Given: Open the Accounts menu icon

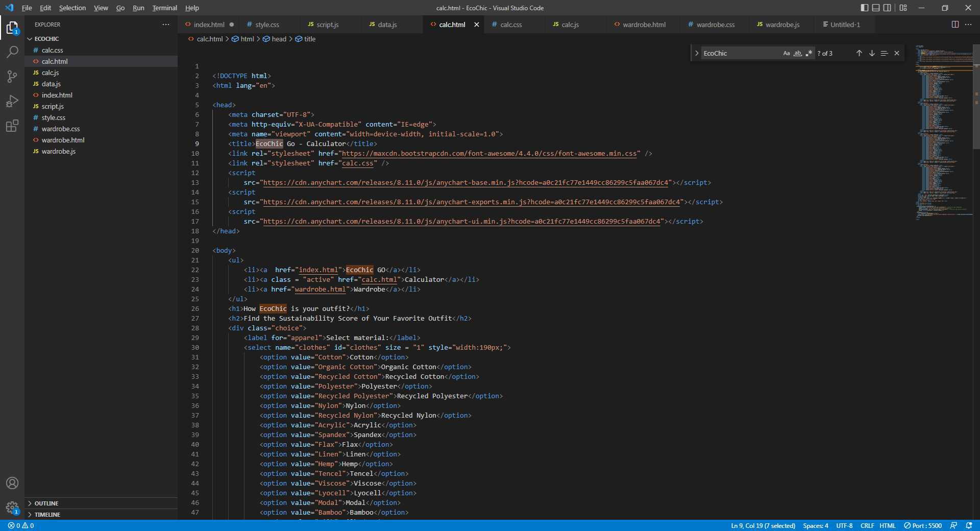Looking at the screenshot, I should click(x=12, y=483).
